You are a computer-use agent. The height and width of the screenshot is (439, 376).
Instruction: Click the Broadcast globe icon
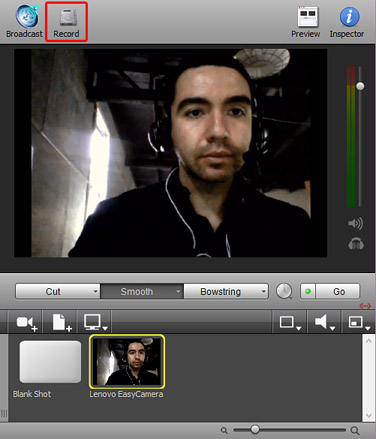(27, 16)
